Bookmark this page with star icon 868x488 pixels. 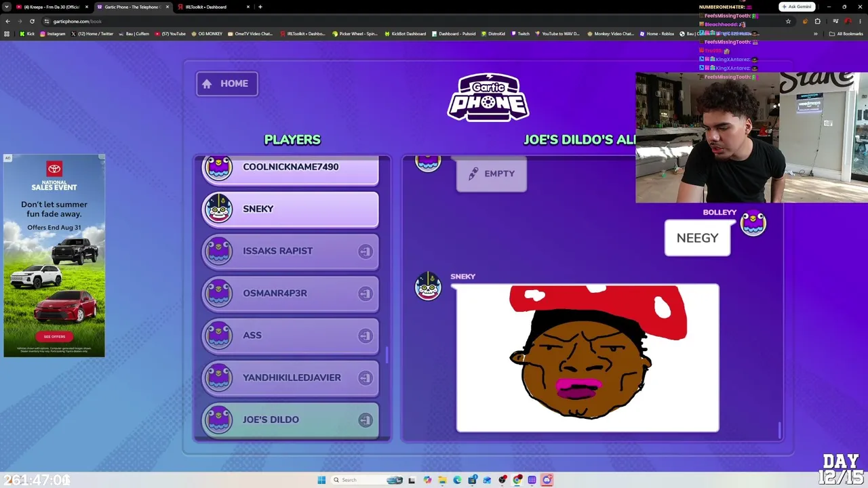(788, 21)
